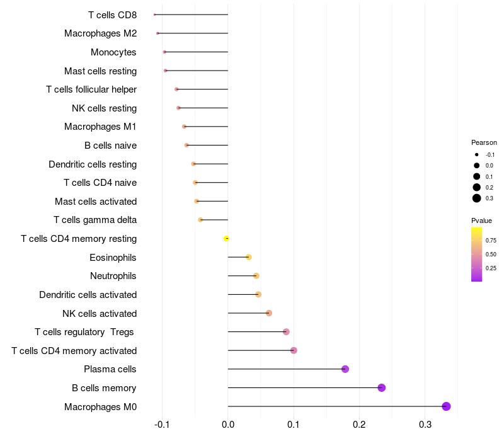Click the B cells memory lollipop dot

coord(381,387)
